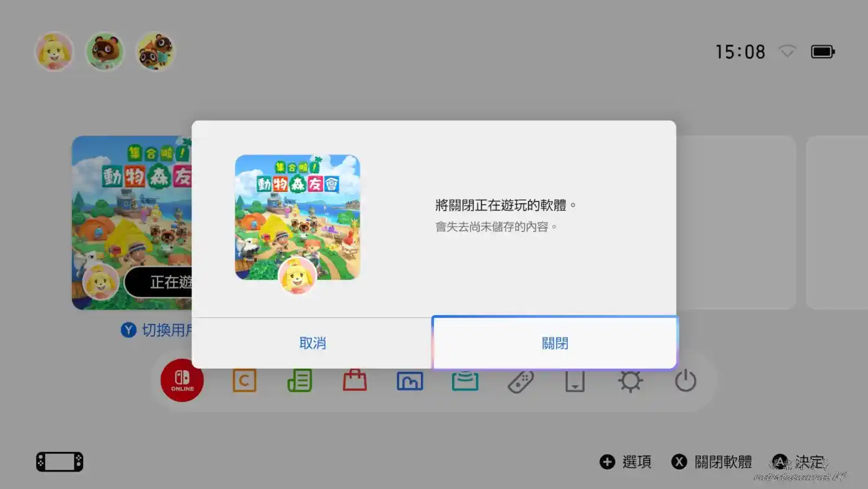Select the Power icon in dock
Image resolution: width=868 pixels, height=489 pixels.
686,381
